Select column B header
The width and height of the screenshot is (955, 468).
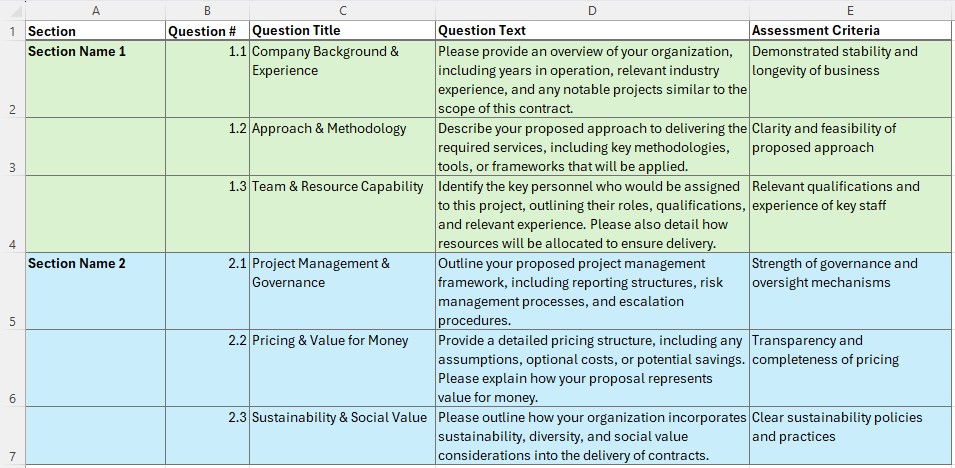pyautogui.click(x=207, y=10)
